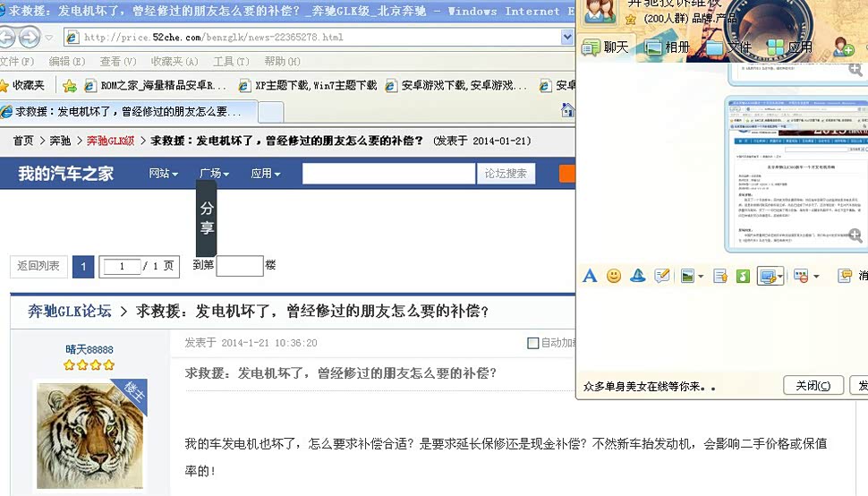Click the green music note icon in QQ
Viewport: 868px width, 496px height.
(743, 276)
